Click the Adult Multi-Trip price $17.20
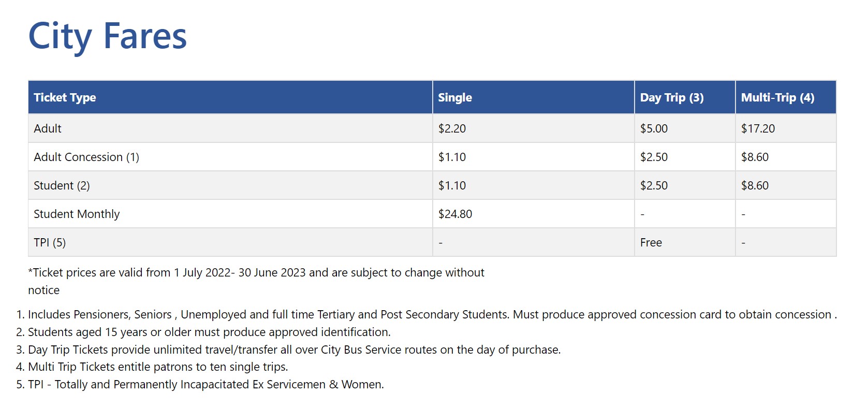Viewport: 868px width, 407px height. (758, 128)
